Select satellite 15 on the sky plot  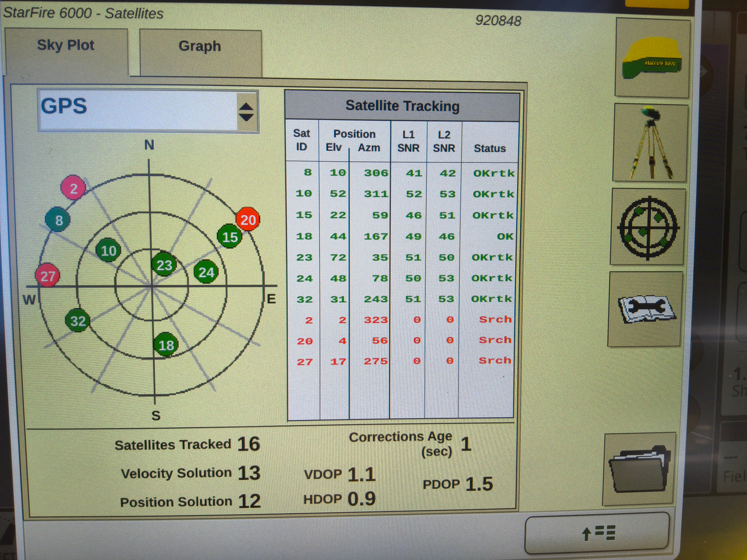tap(230, 237)
